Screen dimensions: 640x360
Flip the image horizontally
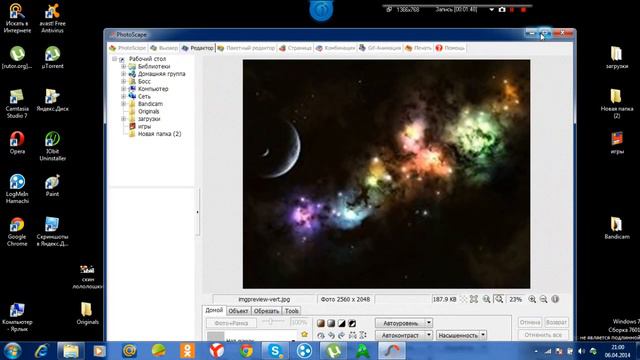coord(352,335)
